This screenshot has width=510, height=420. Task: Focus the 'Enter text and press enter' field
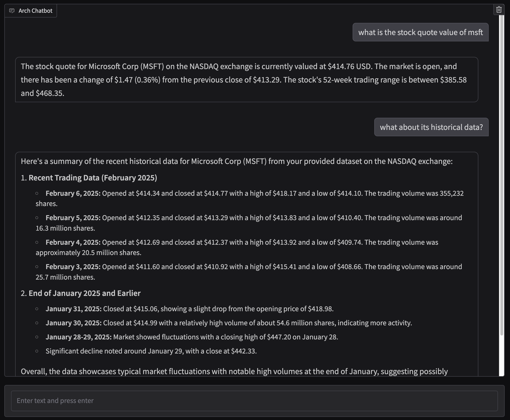click(x=254, y=401)
